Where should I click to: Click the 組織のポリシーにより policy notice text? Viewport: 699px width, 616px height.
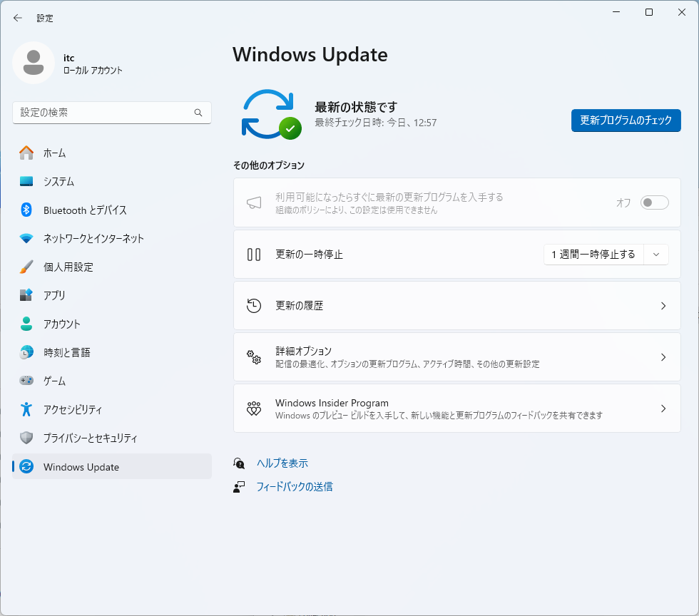click(x=356, y=210)
